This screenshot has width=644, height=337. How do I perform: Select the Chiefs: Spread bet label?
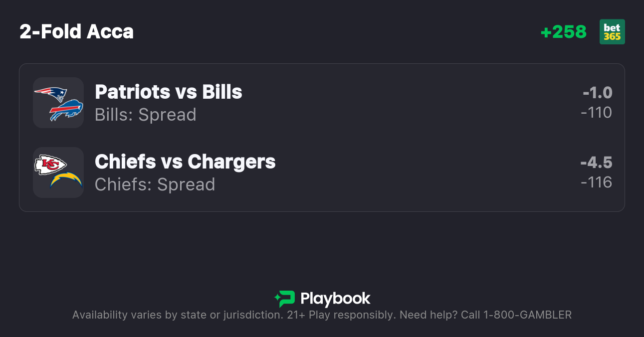(x=155, y=184)
